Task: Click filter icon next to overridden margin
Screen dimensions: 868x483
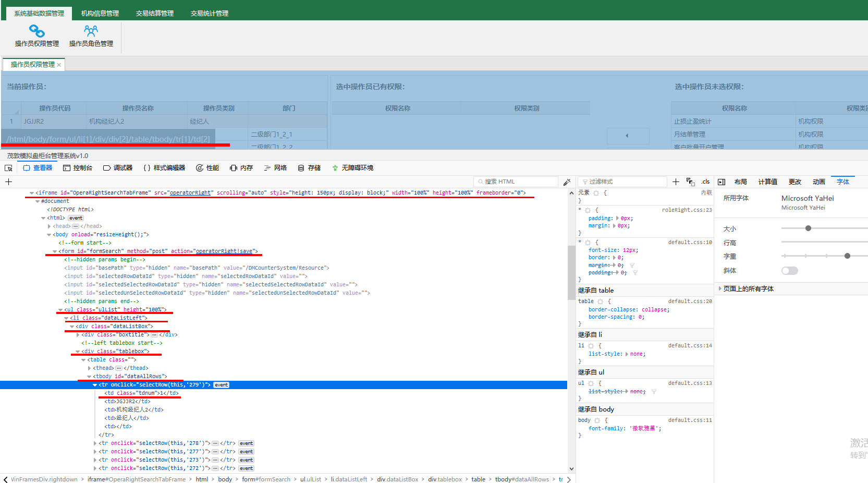Action: click(x=632, y=265)
